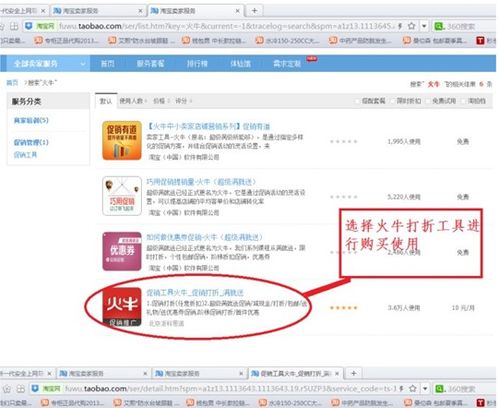Go to 首页 in the blue navigation bar
Screen dimensions: 499x408
(x=108, y=63)
